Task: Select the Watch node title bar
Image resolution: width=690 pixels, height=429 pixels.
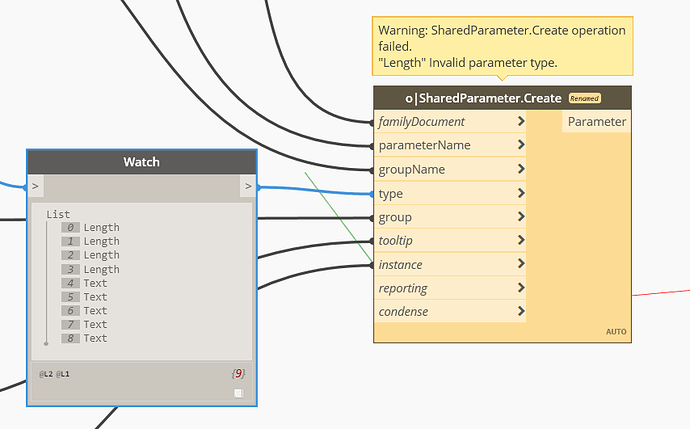Action: point(142,162)
